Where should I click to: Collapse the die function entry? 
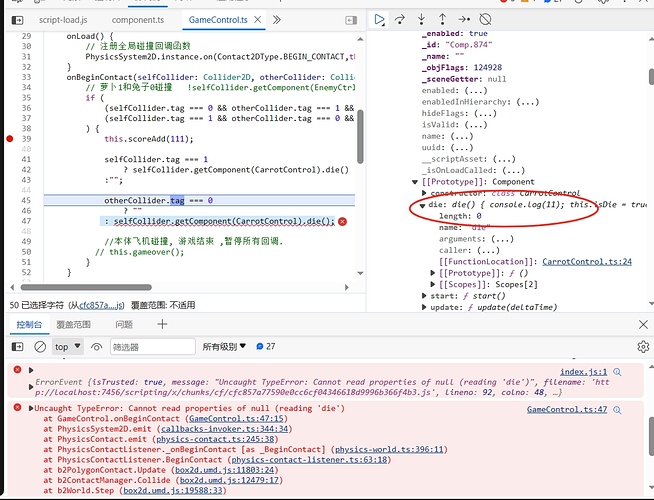coord(423,205)
